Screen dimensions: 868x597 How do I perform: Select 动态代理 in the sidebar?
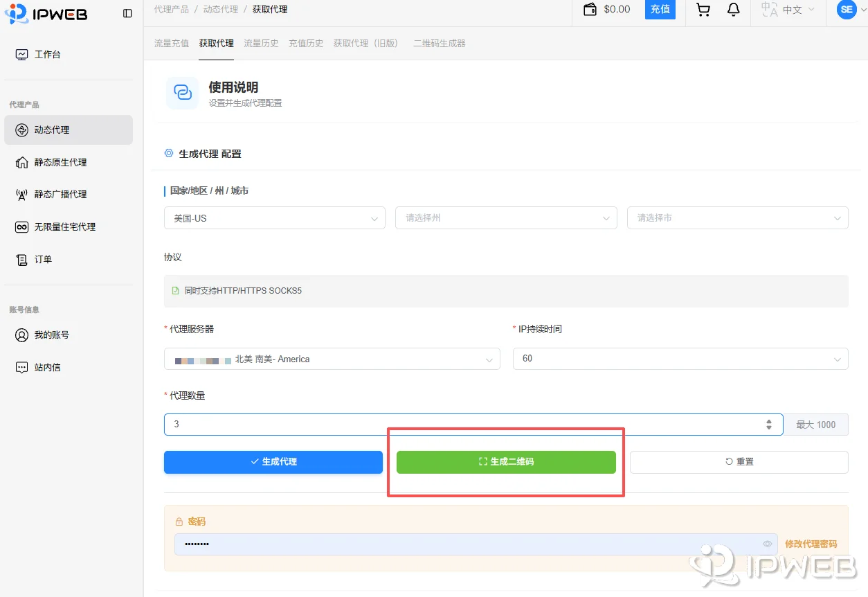click(x=69, y=130)
